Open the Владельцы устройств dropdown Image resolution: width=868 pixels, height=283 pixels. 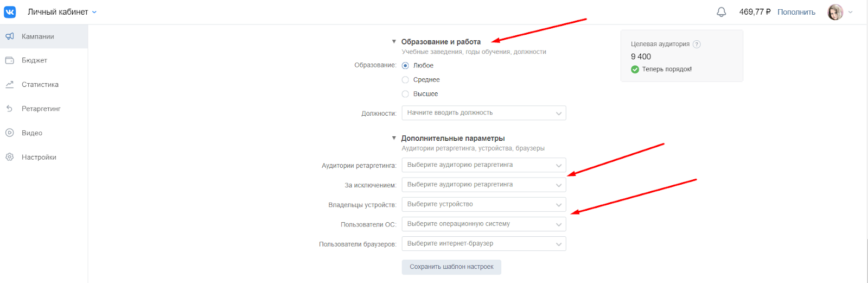click(x=483, y=204)
